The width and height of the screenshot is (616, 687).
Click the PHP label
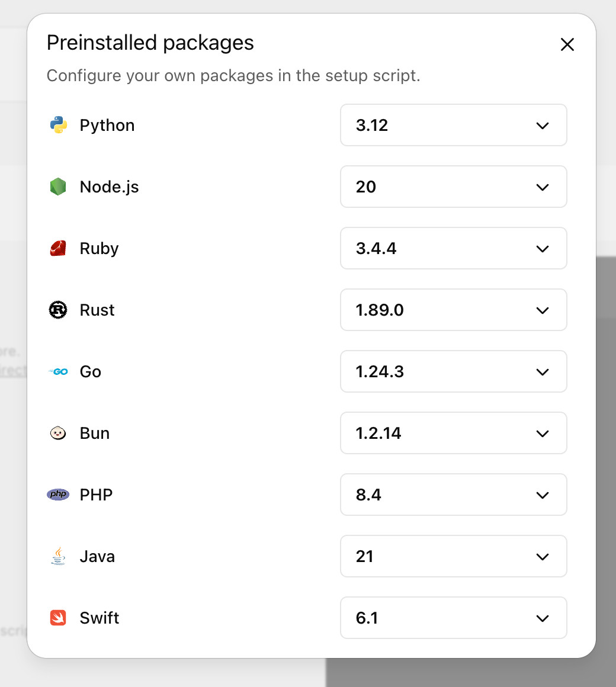[97, 495]
